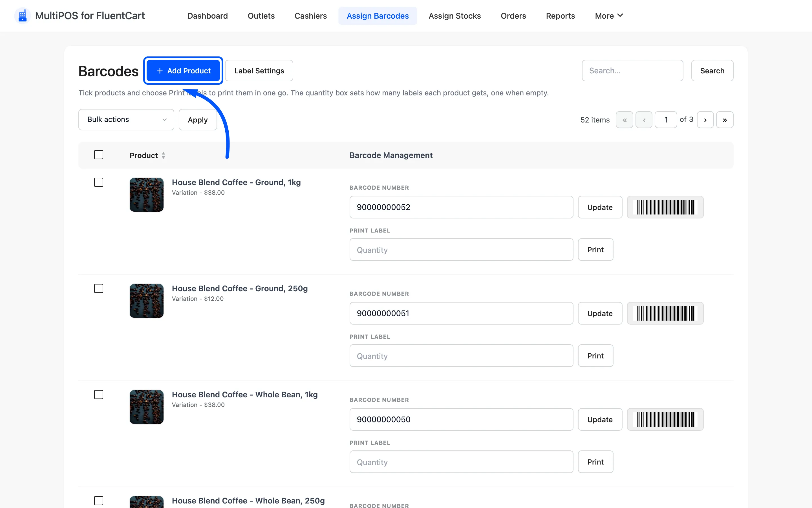The image size is (812, 508).
Task: Click the barcode image for 90000000050
Action: coord(665,420)
